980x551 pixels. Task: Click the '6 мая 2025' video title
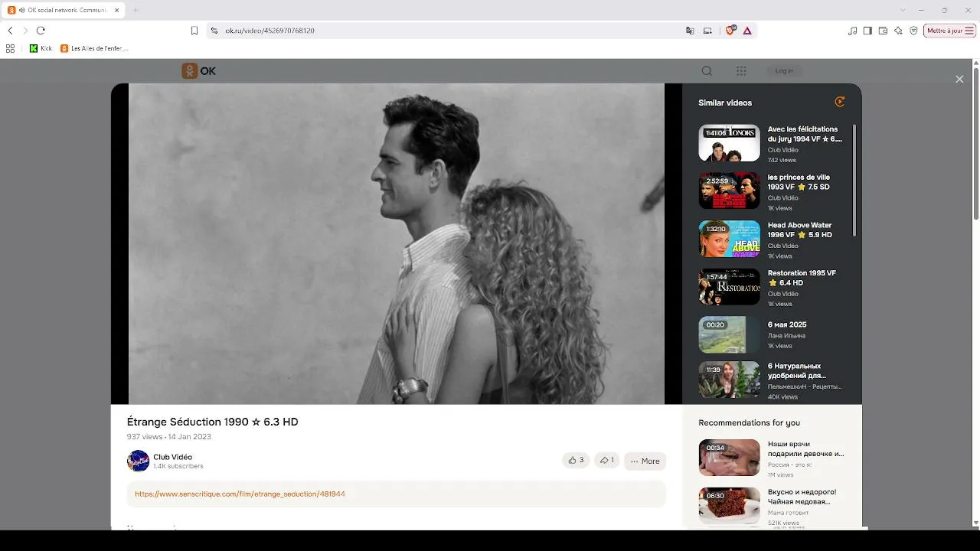787,324
